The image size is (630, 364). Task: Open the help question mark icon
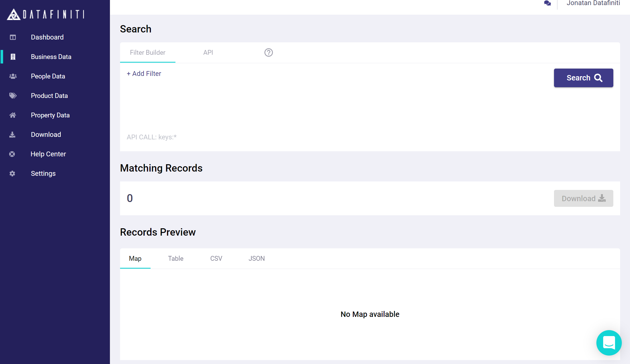click(x=268, y=52)
